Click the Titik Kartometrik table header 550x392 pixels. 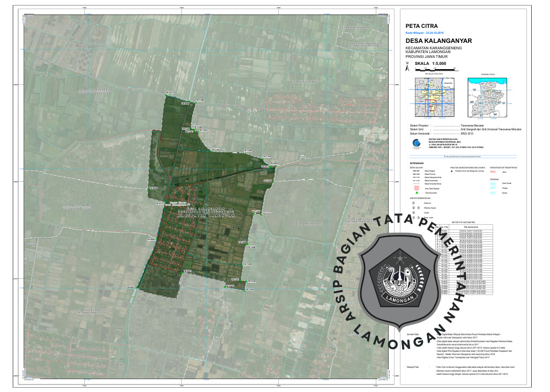tap(470, 227)
